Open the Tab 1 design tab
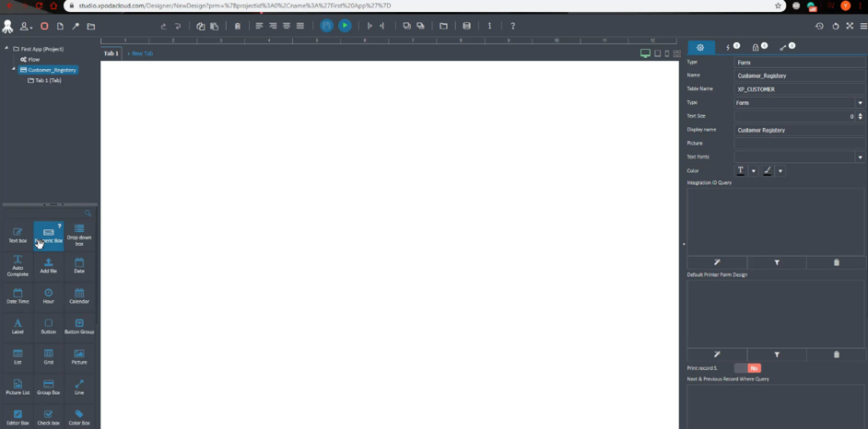Viewport: 868px width, 429px height. tap(111, 53)
